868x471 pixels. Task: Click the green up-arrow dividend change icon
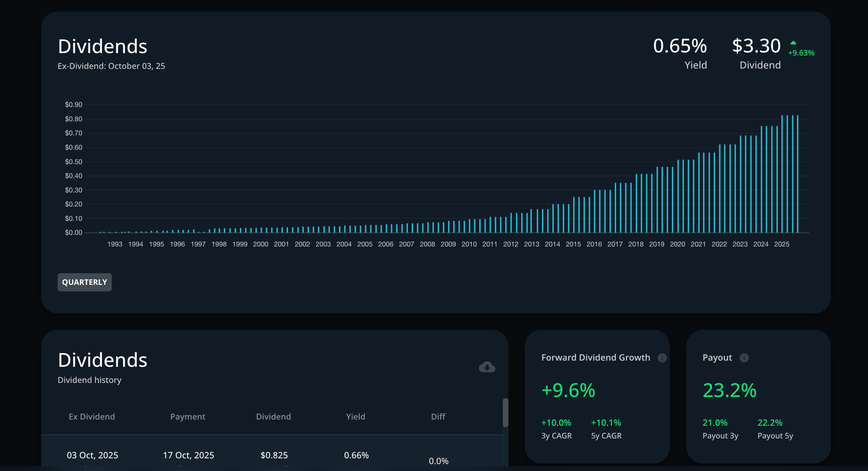[x=793, y=43]
